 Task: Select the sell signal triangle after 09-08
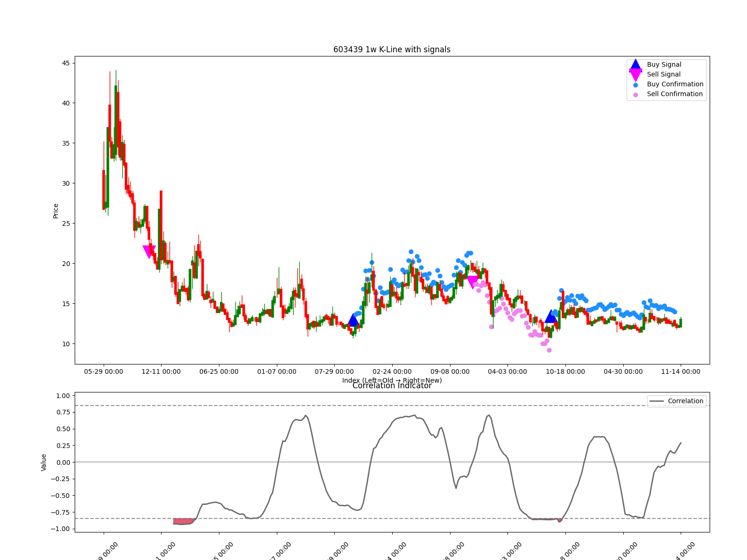(x=472, y=282)
